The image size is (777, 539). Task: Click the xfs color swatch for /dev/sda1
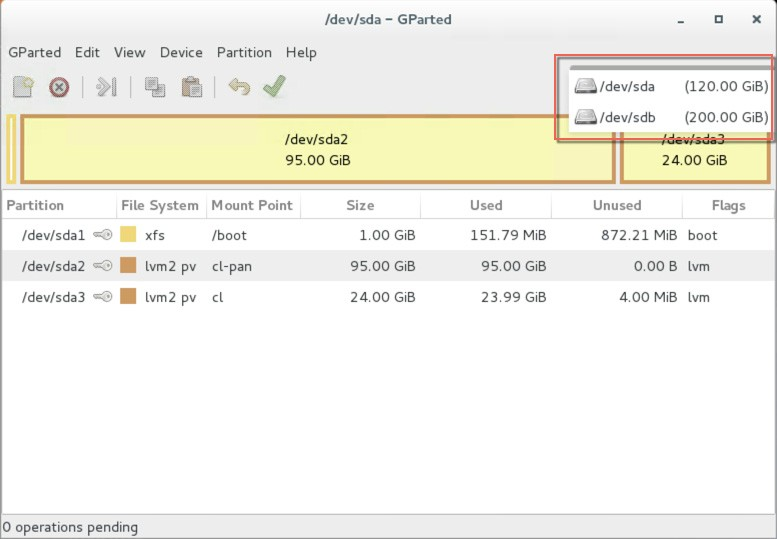click(128, 235)
